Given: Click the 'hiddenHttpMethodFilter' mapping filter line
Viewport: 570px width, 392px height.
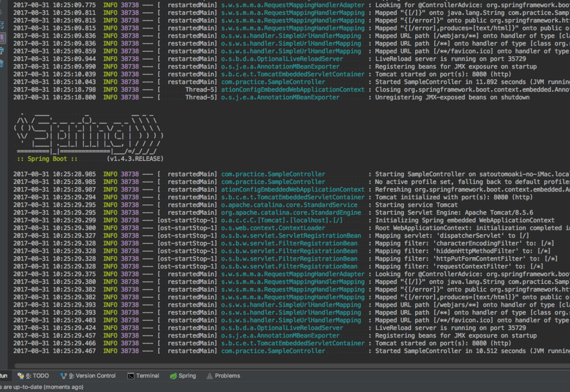Looking at the screenshot, I should tap(463, 251).
